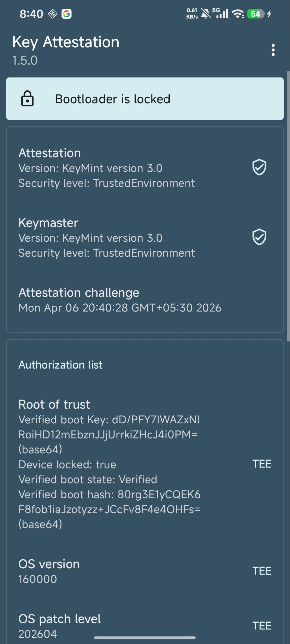
Task: Open the three-dot overflow menu
Action: coord(273,50)
